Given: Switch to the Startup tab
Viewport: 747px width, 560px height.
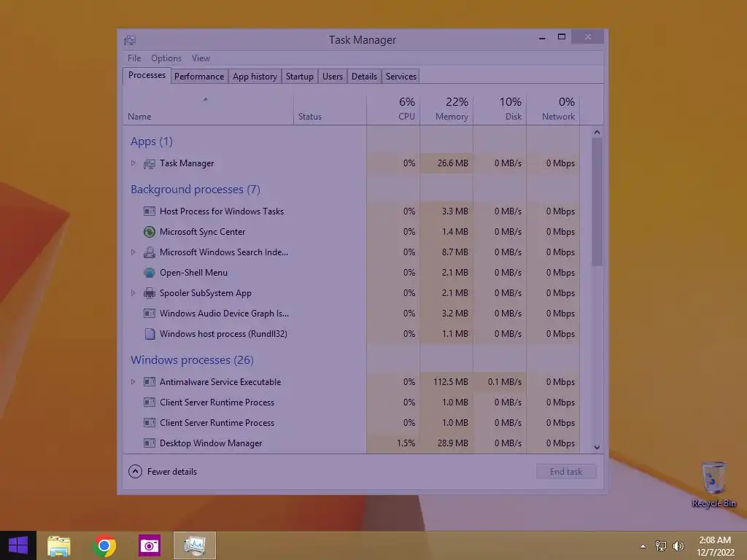Looking at the screenshot, I should (300, 76).
